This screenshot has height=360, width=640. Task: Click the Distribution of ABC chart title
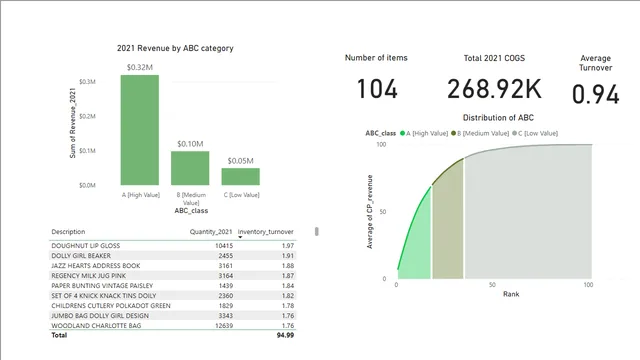click(x=498, y=118)
